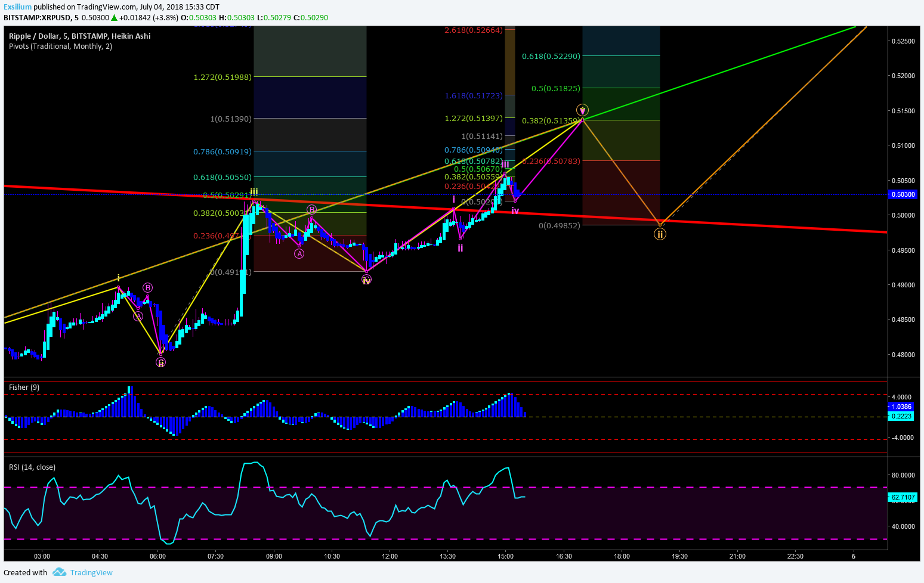Viewport: 924px width, 583px height.
Task: Click the pink iv sub-wave label
Action: pos(515,211)
